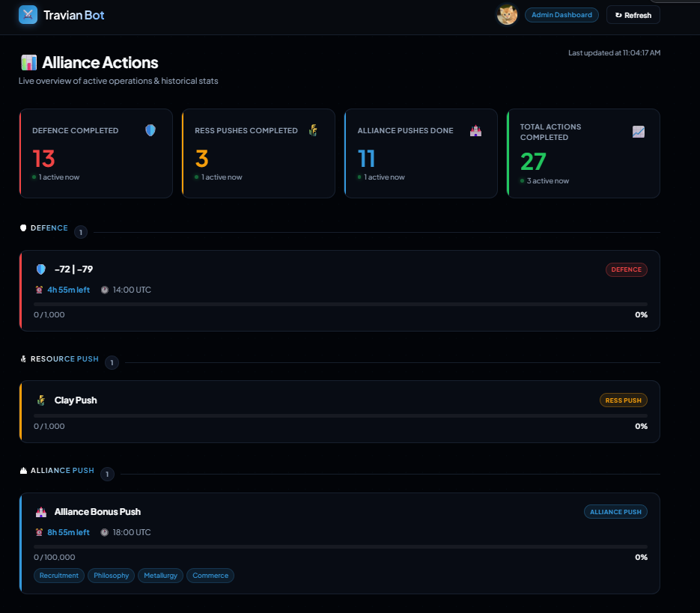Click the 'Alliance Bonus Push' title
Image resolution: width=700 pixels, height=613 pixels.
[x=97, y=512]
